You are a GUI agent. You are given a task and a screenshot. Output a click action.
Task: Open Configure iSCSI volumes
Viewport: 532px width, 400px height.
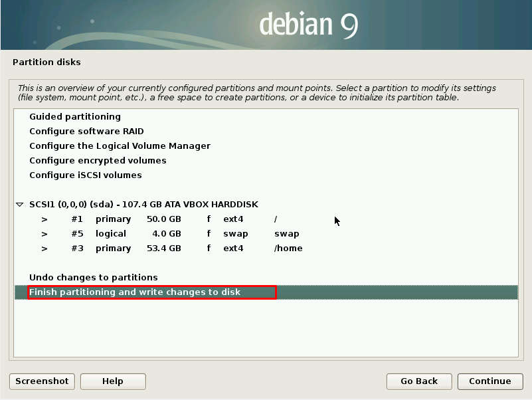(266, 175)
